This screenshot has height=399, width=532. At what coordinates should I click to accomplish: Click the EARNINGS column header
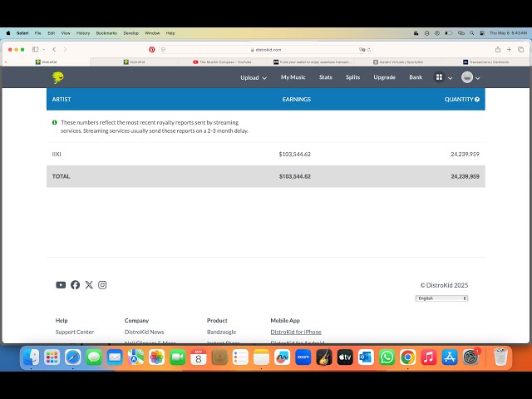[x=297, y=100]
